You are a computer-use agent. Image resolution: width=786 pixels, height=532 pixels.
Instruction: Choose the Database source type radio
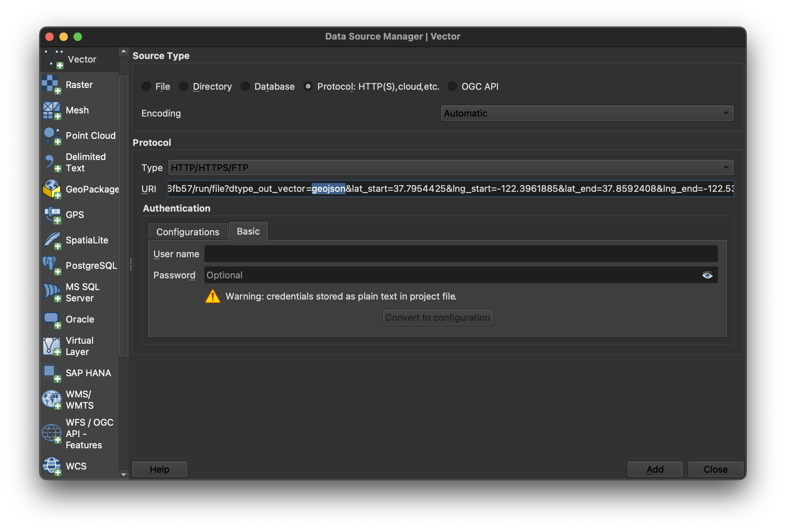pyautogui.click(x=245, y=87)
